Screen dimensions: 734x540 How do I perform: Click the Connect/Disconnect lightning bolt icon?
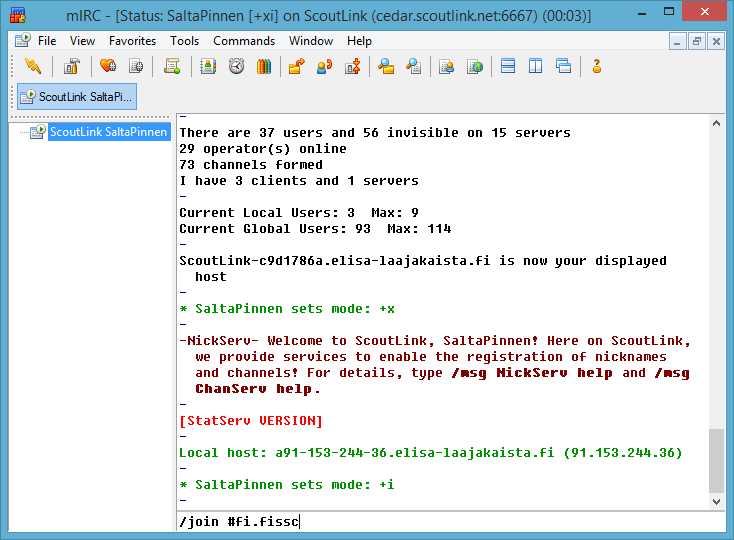coord(32,66)
